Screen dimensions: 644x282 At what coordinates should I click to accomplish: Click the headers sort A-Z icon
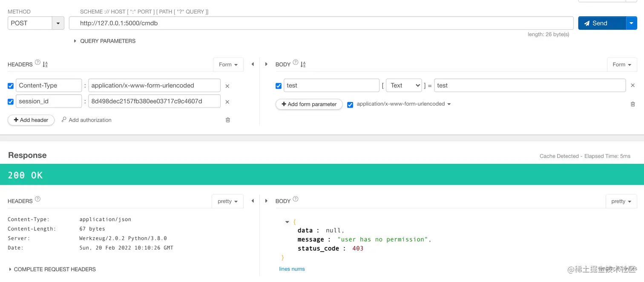[x=45, y=64]
